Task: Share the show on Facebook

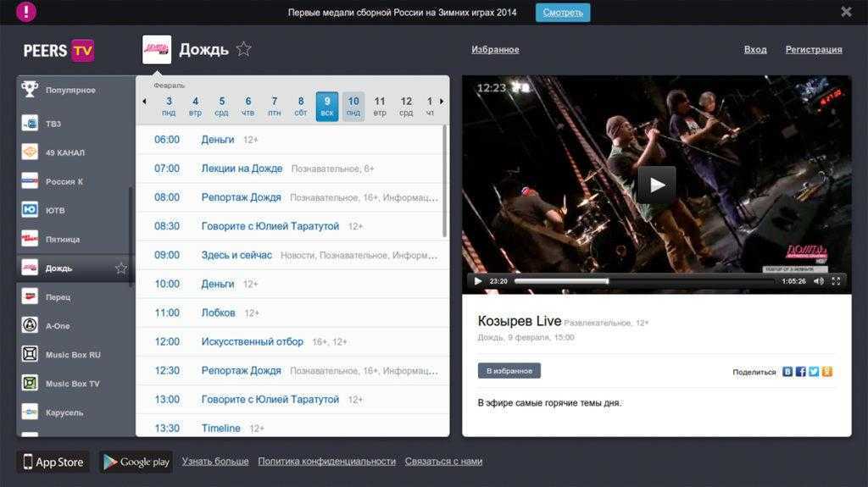Action: click(x=800, y=372)
